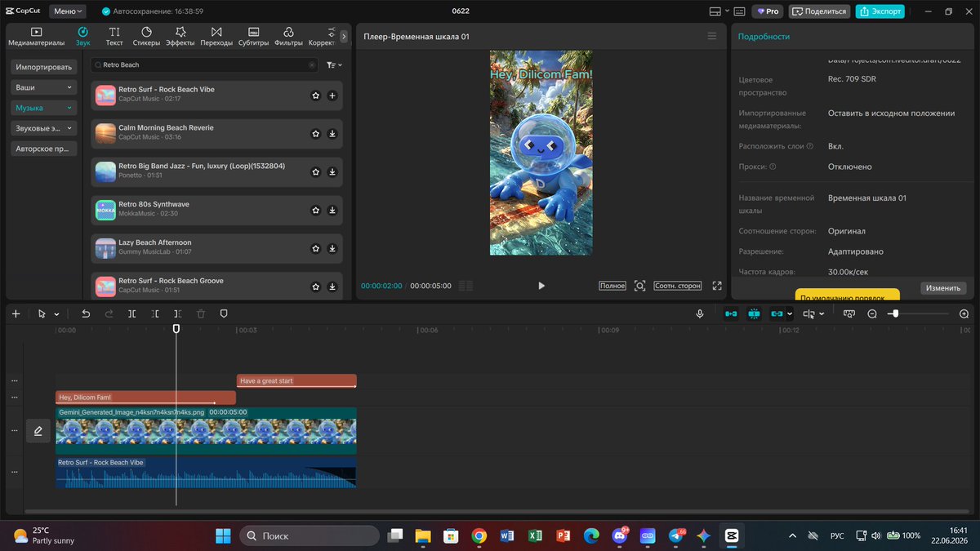Open the Соотн. сторон aspect ratio button
The image size is (980, 551).
click(x=678, y=286)
